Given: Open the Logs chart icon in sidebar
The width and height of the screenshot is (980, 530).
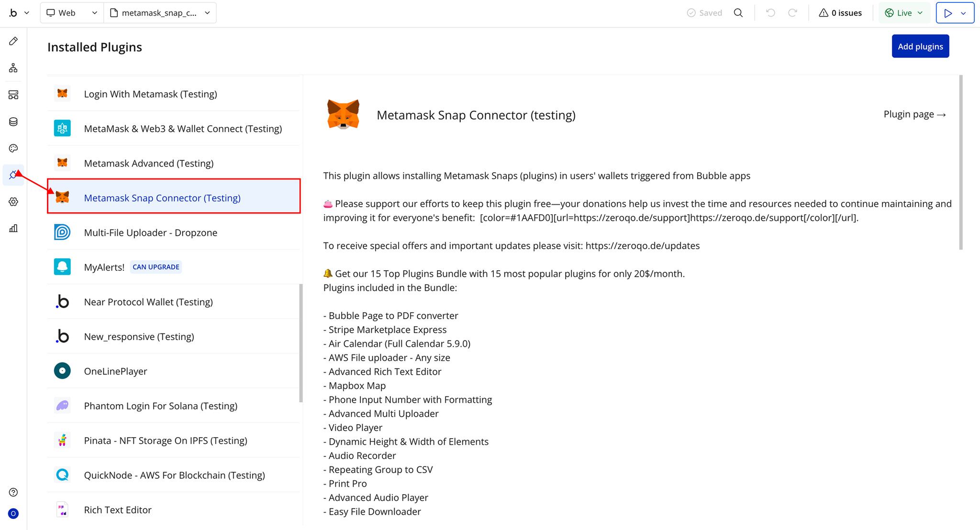Looking at the screenshot, I should (13, 229).
